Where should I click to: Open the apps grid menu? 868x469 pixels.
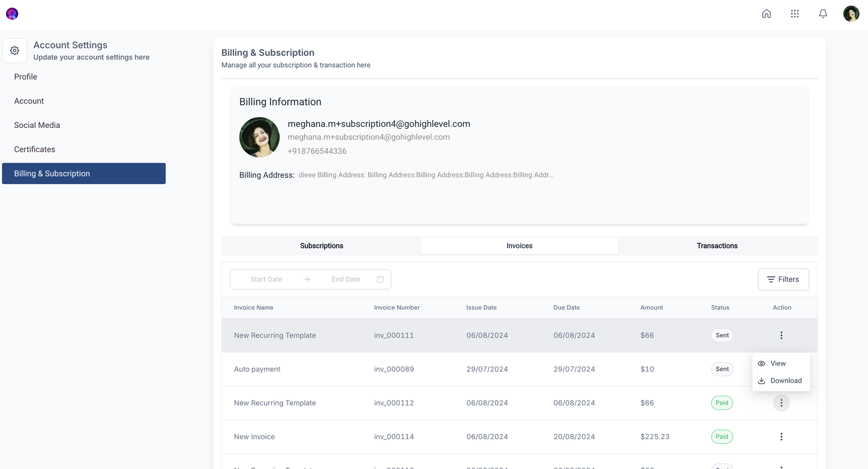(x=795, y=14)
